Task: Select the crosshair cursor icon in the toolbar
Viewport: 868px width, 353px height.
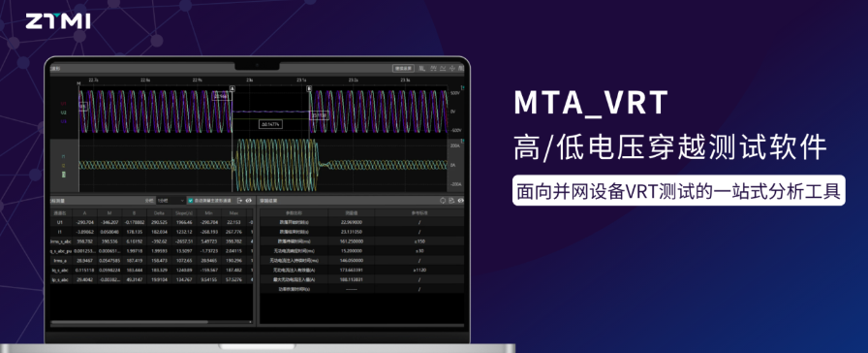Action: click(452, 68)
